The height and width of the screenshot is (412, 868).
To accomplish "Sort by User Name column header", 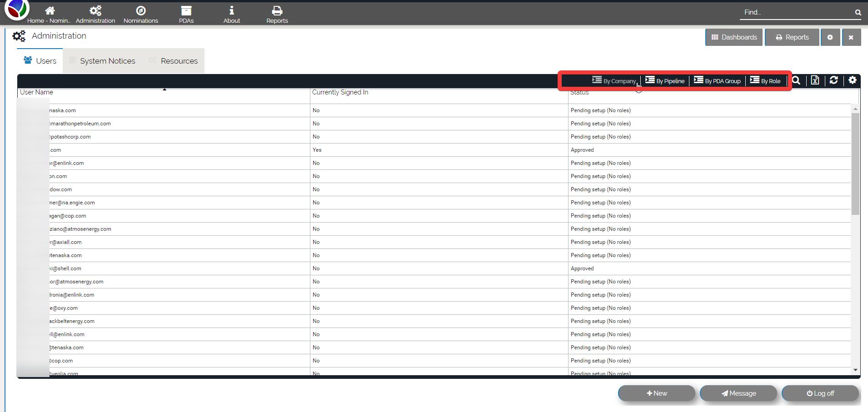I will coord(37,92).
